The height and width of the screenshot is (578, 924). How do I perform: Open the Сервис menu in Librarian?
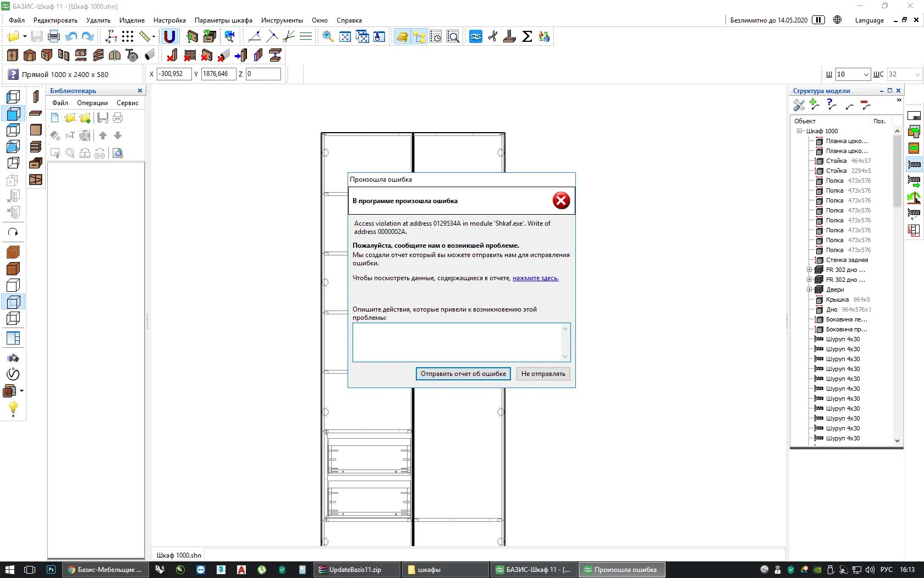point(128,103)
